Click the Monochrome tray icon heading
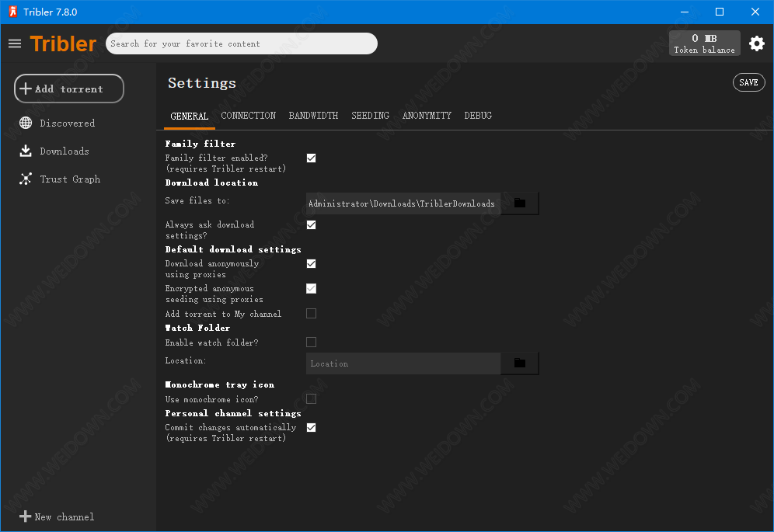This screenshot has height=532, width=774. [x=220, y=384]
